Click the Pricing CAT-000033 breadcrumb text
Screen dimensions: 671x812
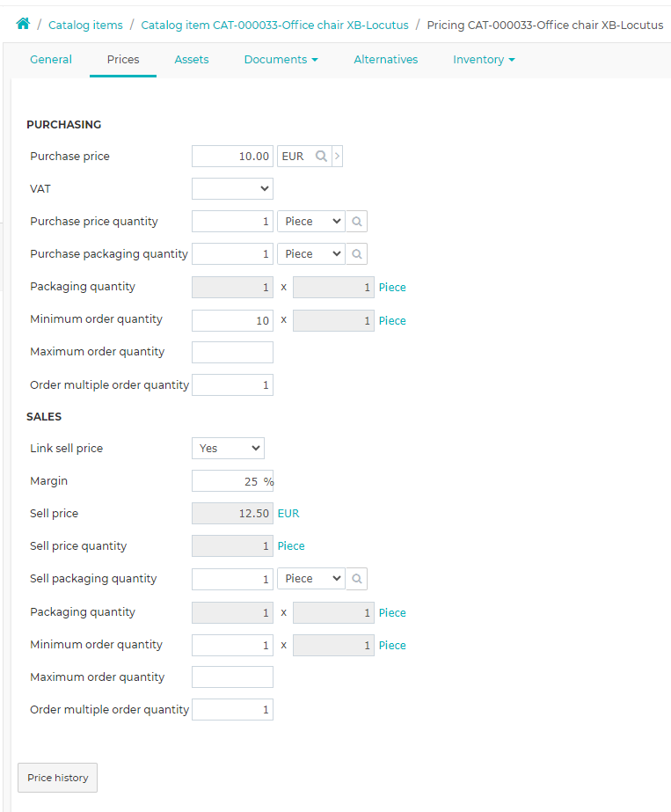pos(544,25)
